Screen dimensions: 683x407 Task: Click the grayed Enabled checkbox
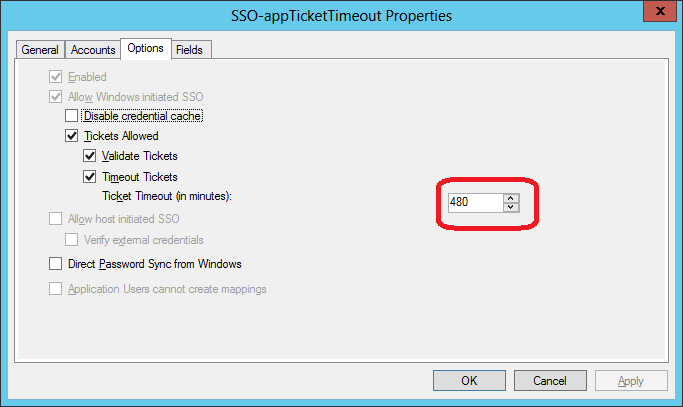click(x=55, y=77)
